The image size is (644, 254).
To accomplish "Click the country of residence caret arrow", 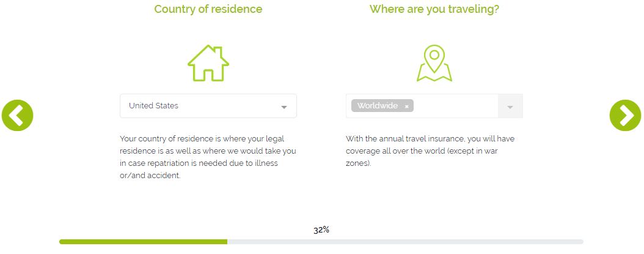I will 284,107.
